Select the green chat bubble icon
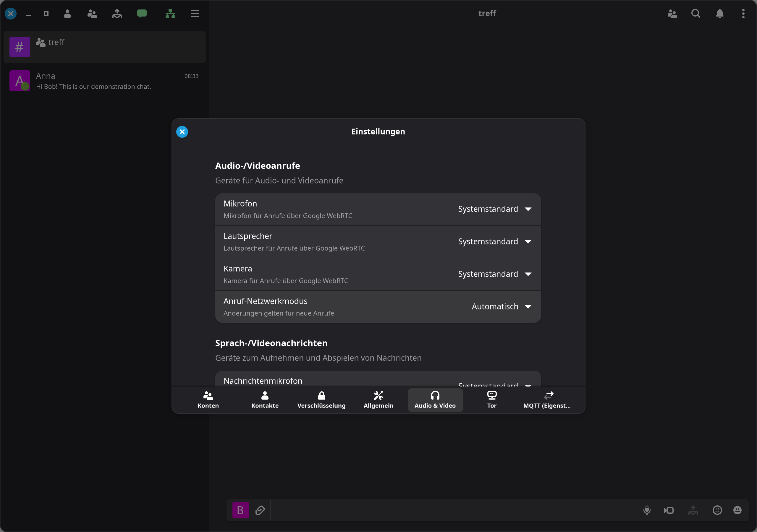The width and height of the screenshot is (757, 532). [x=142, y=14]
